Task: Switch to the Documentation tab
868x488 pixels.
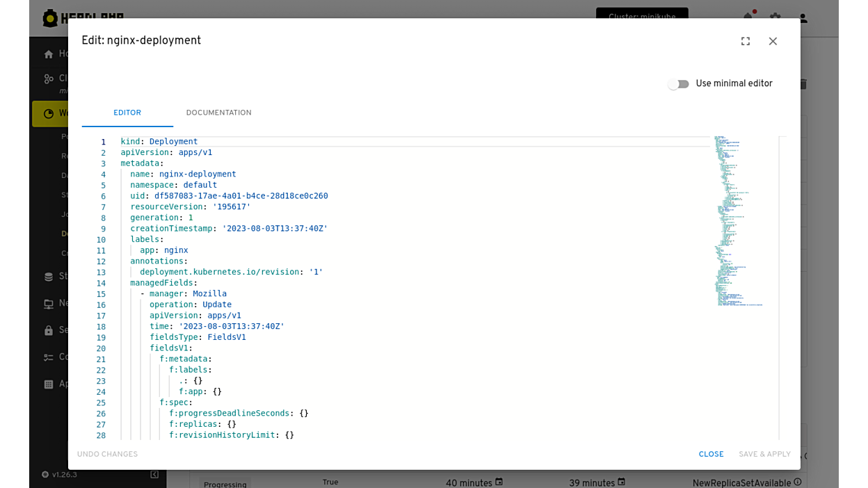Action: [218, 113]
